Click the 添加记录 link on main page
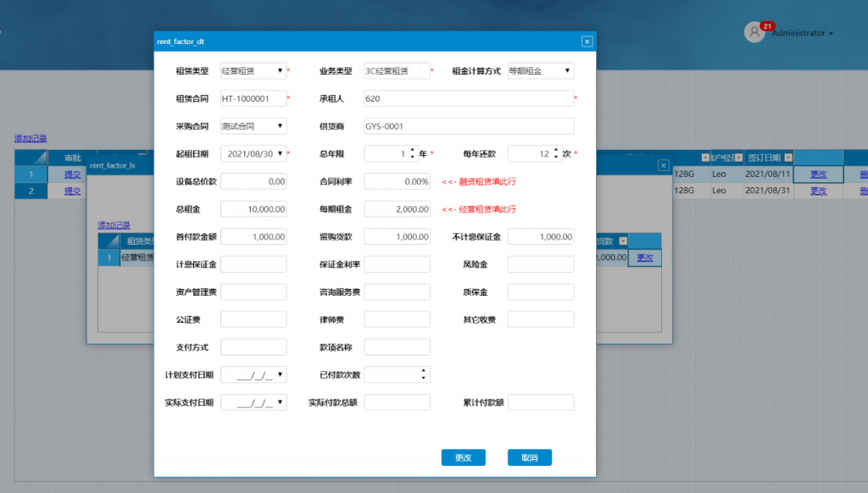The height and width of the screenshot is (493, 868). click(31, 138)
